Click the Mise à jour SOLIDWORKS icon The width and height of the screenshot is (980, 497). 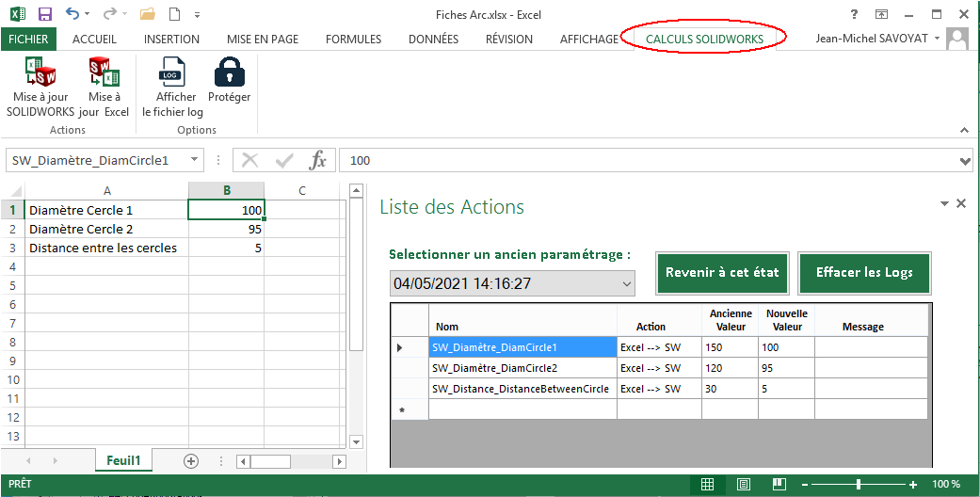[40, 72]
